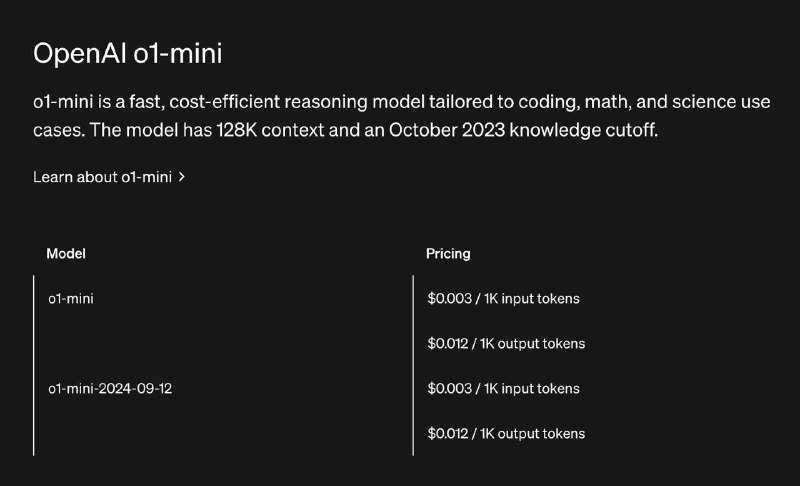Click the words knowledge cutoff in description
The width and height of the screenshot is (800, 486).
pos(584,130)
